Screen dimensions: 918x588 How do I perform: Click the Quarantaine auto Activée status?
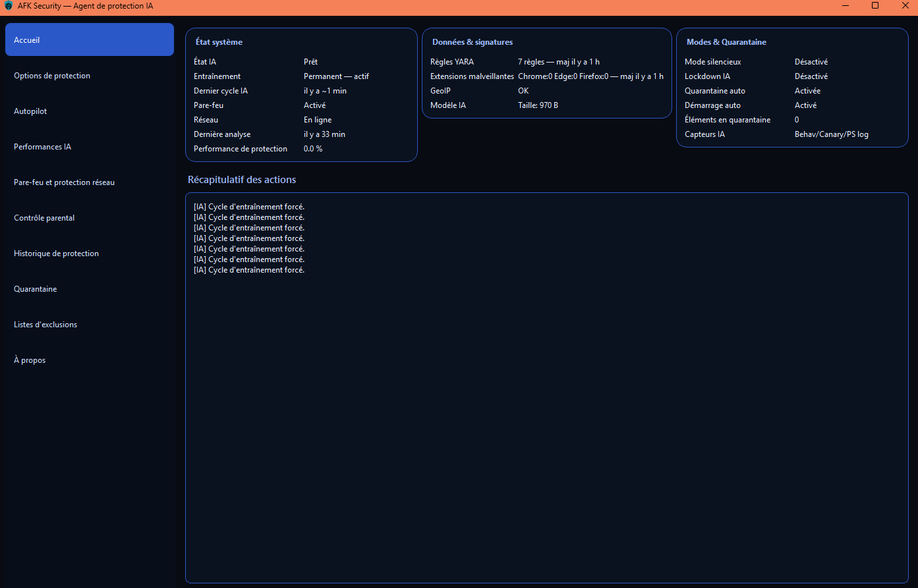click(x=807, y=91)
